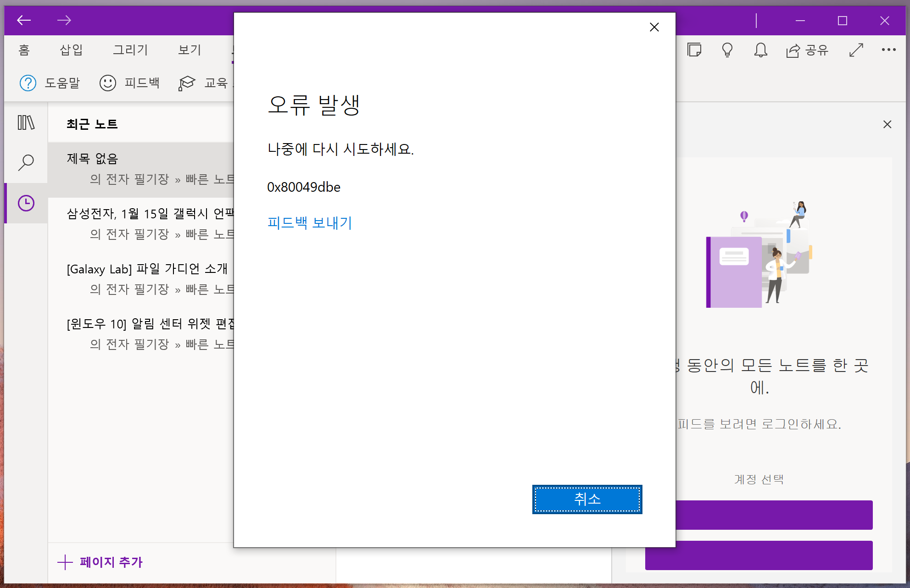
Task: Open the search magnifier in sidebar
Action: [26, 162]
